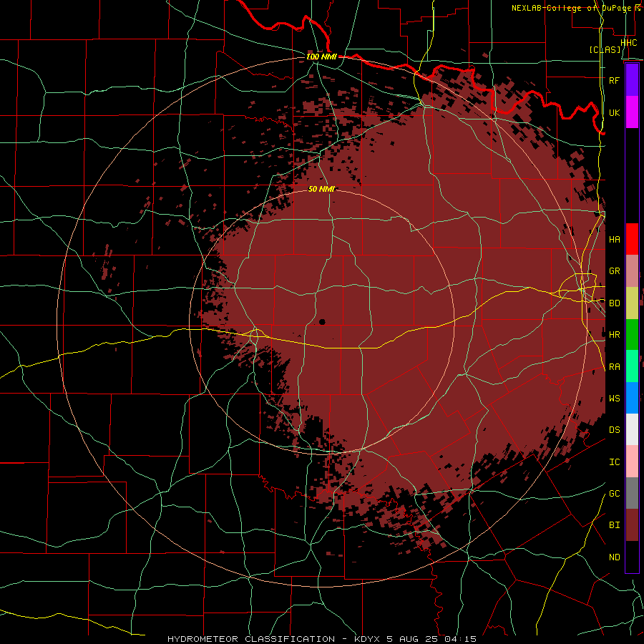The width and height of the screenshot is (644, 644).
Task: Click the black radar site dot marker
Action: click(x=322, y=322)
